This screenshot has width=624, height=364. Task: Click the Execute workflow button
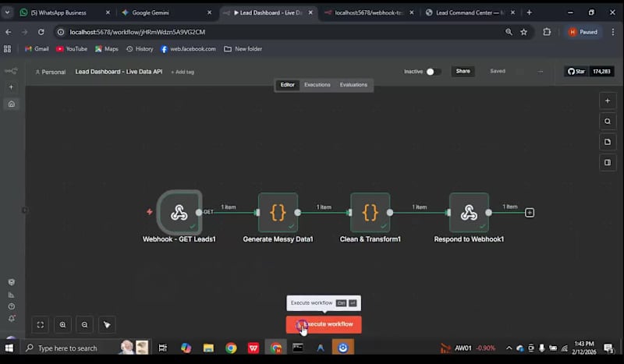[x=324, y=324]
